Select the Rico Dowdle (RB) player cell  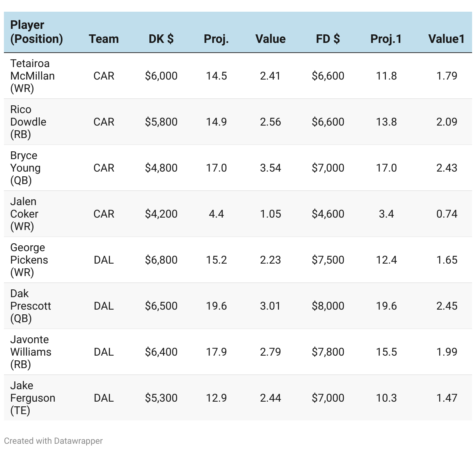pyautogui.click(x=28, y=122)
